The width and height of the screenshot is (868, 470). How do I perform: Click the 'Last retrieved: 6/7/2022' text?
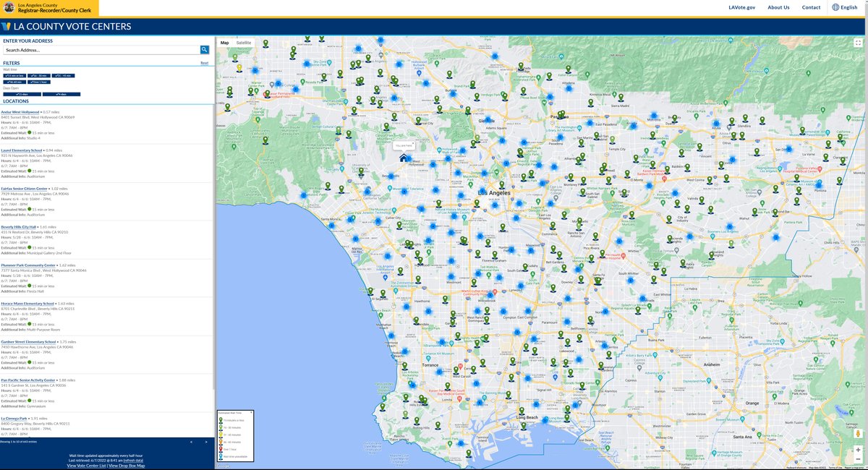95,461
